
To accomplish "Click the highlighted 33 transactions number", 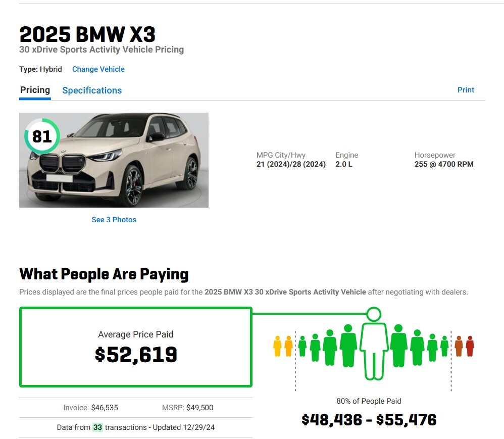I will 97,427.
